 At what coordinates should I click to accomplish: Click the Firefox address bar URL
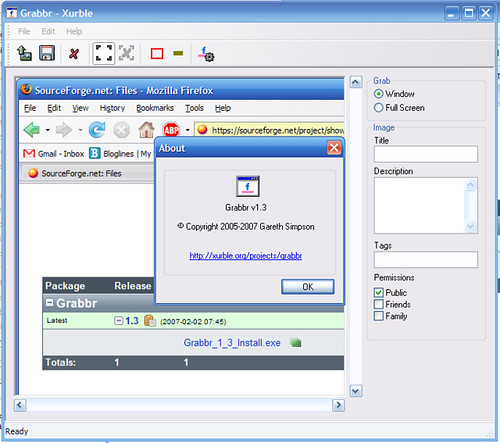tap(278, 130)
